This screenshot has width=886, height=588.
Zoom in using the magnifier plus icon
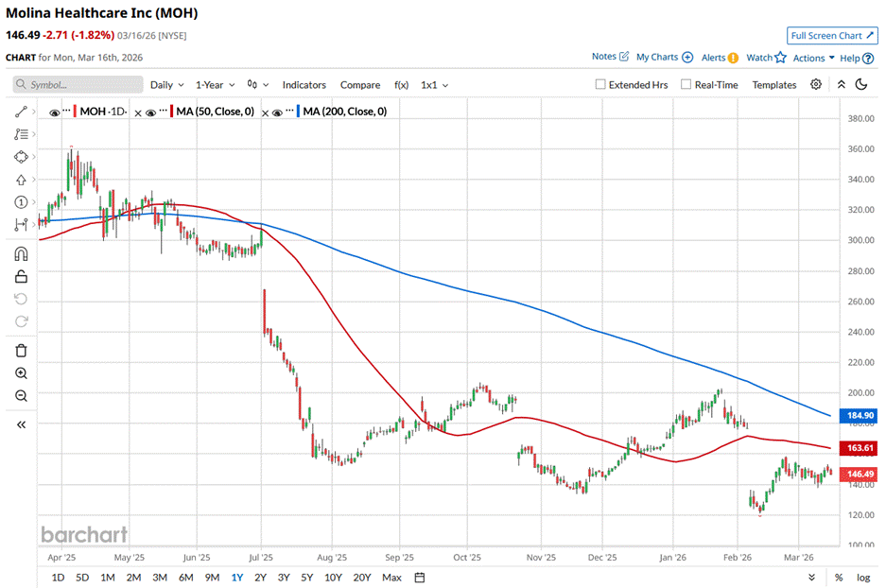(21, 373)
